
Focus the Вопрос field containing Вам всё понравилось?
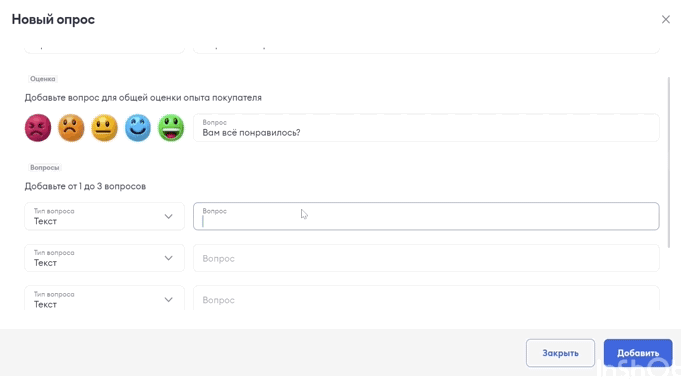[426, 128]
